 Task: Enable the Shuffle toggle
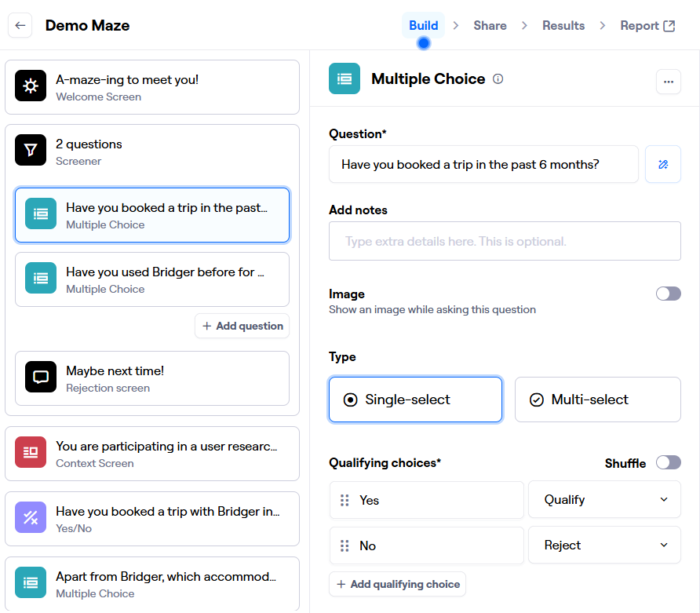click(x=668, y=462)
